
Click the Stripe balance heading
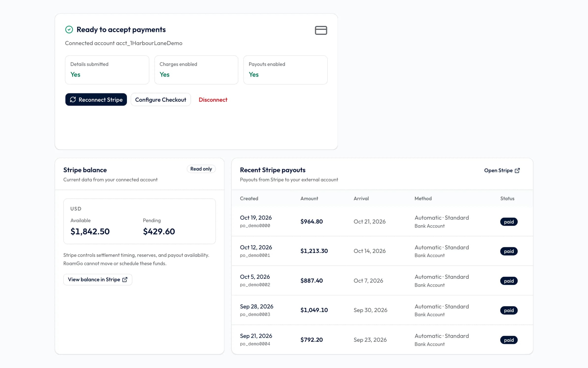coord(85,170)
